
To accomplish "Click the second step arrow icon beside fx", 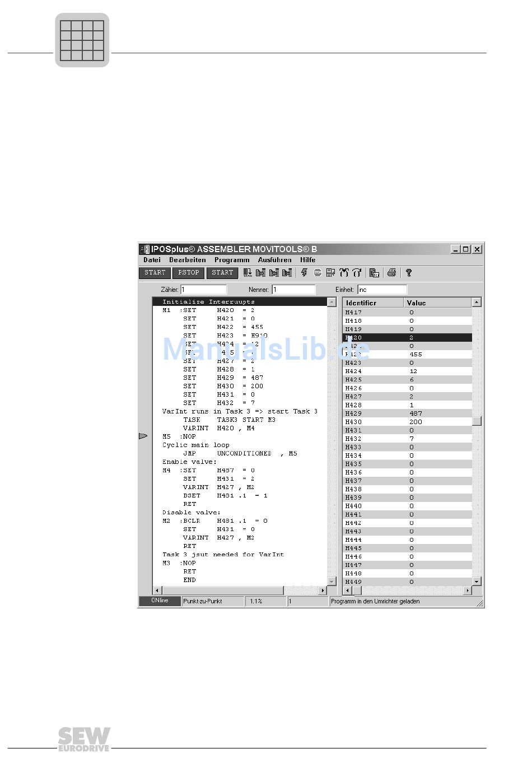I will tap(357, 273).
